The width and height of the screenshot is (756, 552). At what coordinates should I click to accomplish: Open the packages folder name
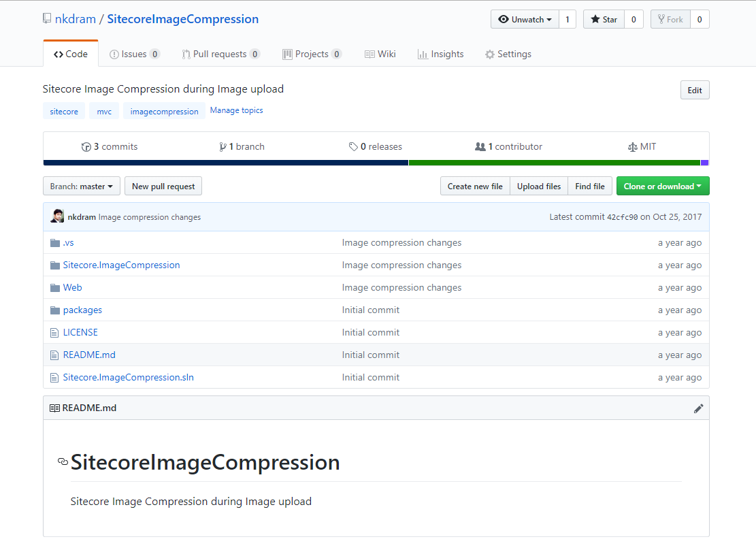coord(82,310)
